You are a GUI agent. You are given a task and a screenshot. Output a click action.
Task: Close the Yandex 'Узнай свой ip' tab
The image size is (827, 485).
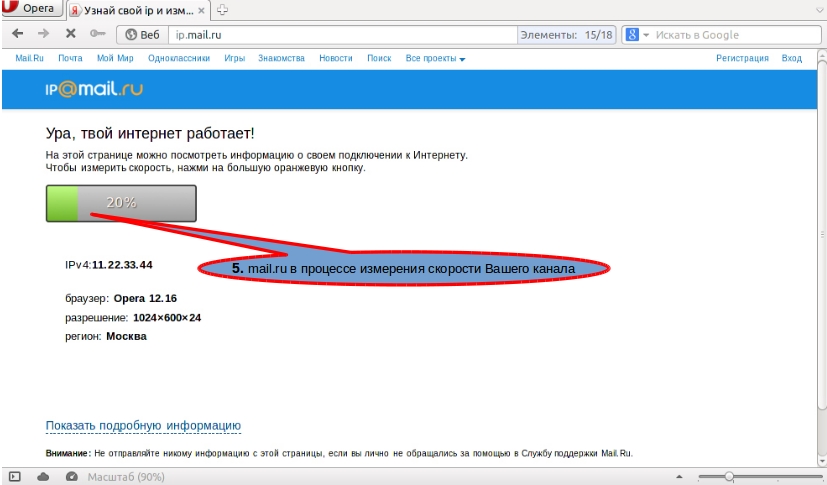point(201,10)
